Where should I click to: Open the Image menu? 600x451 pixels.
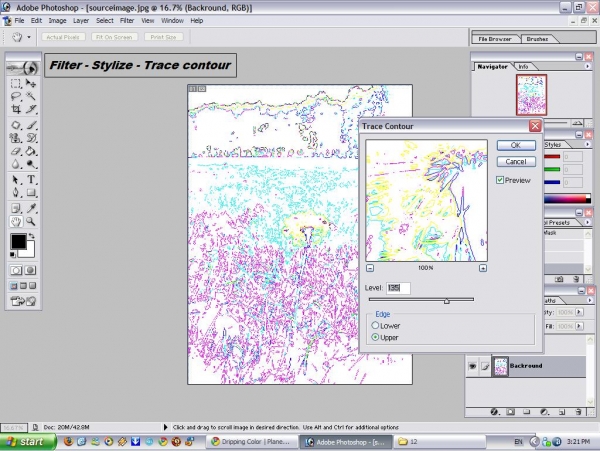coord(57,21)
